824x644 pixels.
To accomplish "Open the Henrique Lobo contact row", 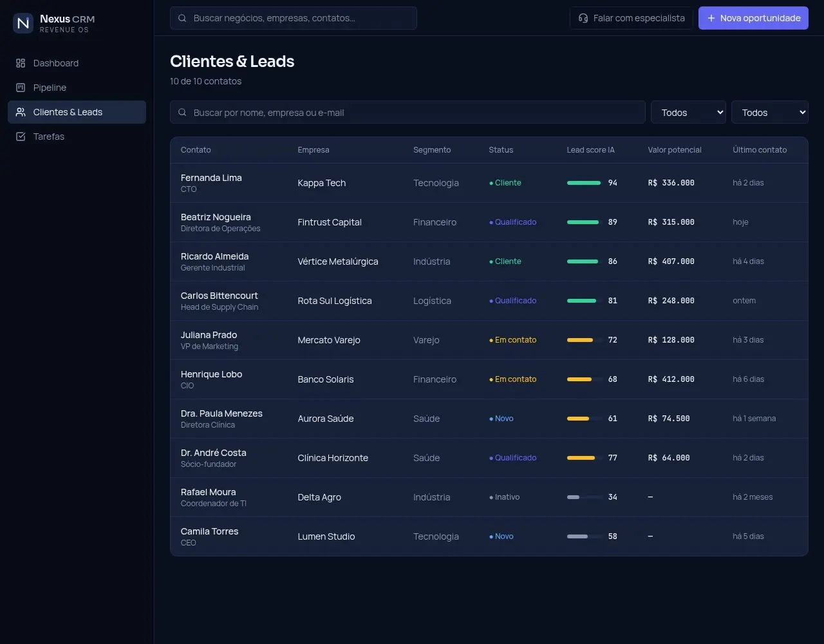I will click(489, 379).
